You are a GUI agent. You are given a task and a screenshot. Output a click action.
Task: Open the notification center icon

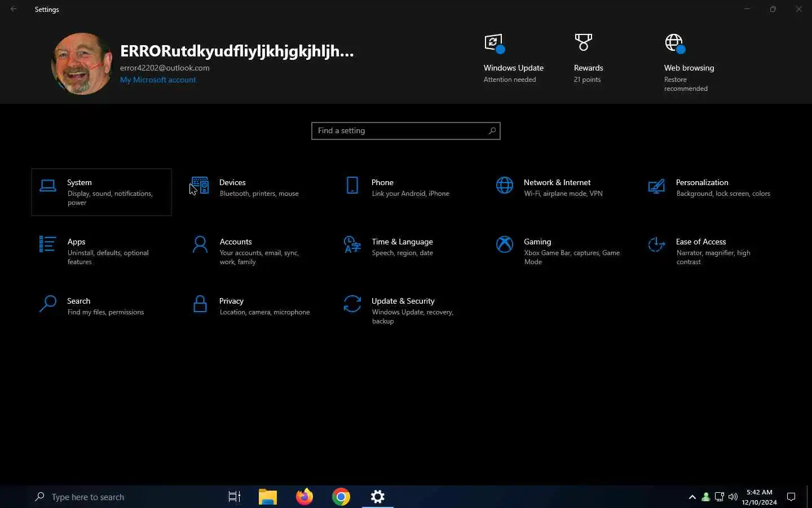791,497
